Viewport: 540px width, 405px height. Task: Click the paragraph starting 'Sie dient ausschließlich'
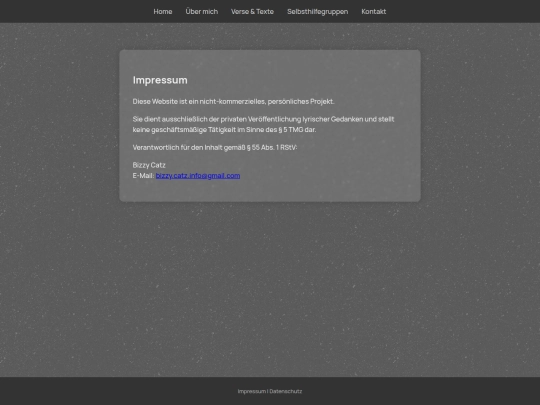click(x=263, y=124)
